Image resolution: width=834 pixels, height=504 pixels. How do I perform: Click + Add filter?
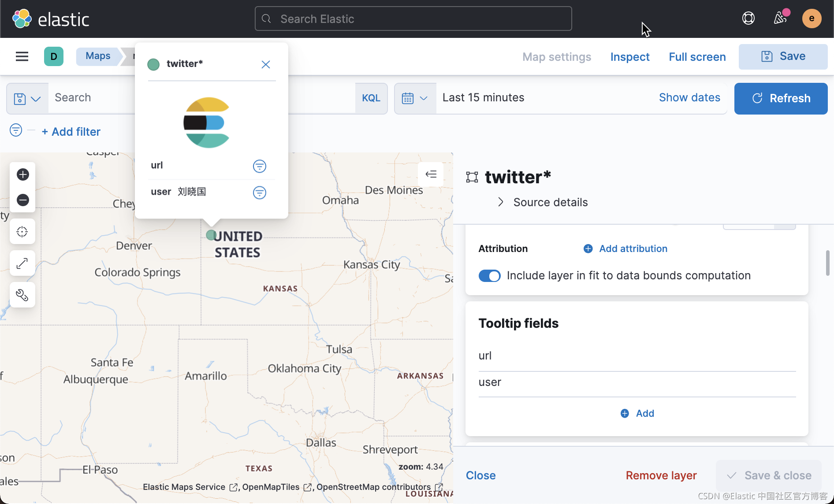pyautogui.click(x=71, y=132)
